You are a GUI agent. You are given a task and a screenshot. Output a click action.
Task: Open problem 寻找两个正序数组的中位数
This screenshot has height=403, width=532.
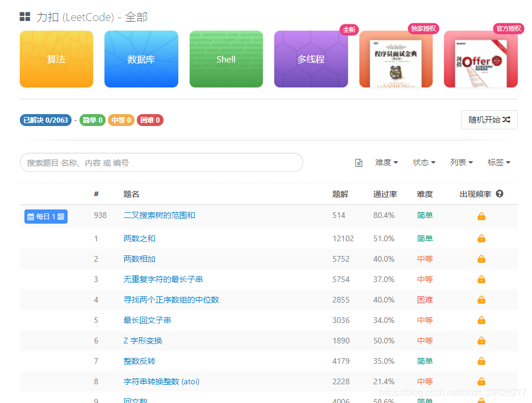click(x=171, y=300)
